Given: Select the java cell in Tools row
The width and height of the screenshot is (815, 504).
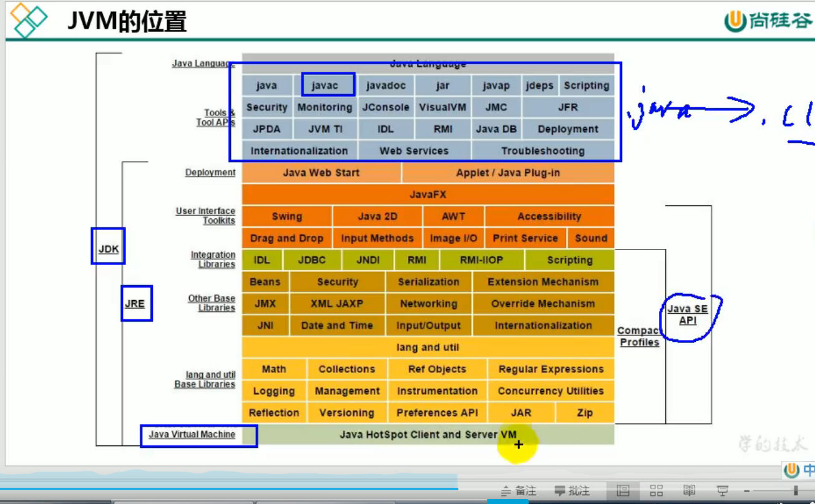Looking at the screenshot, I should coord(266,85).
